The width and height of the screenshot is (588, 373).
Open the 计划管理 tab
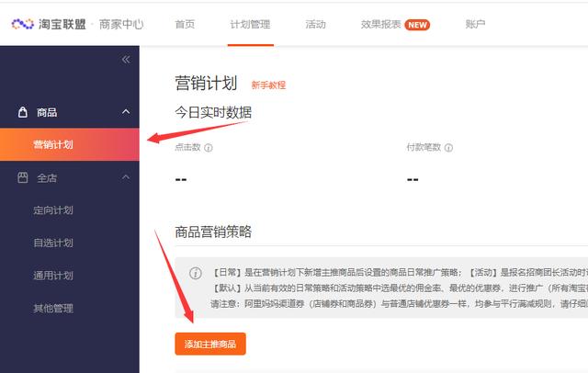pyautogui.click(x=250, y=25)
